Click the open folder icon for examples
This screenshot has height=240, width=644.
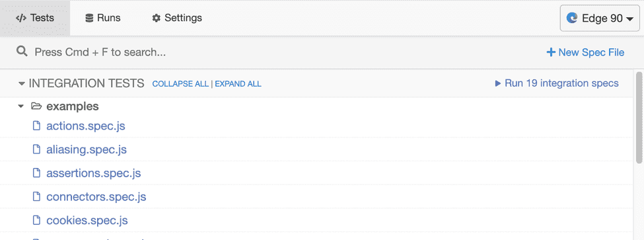(36, 106)
